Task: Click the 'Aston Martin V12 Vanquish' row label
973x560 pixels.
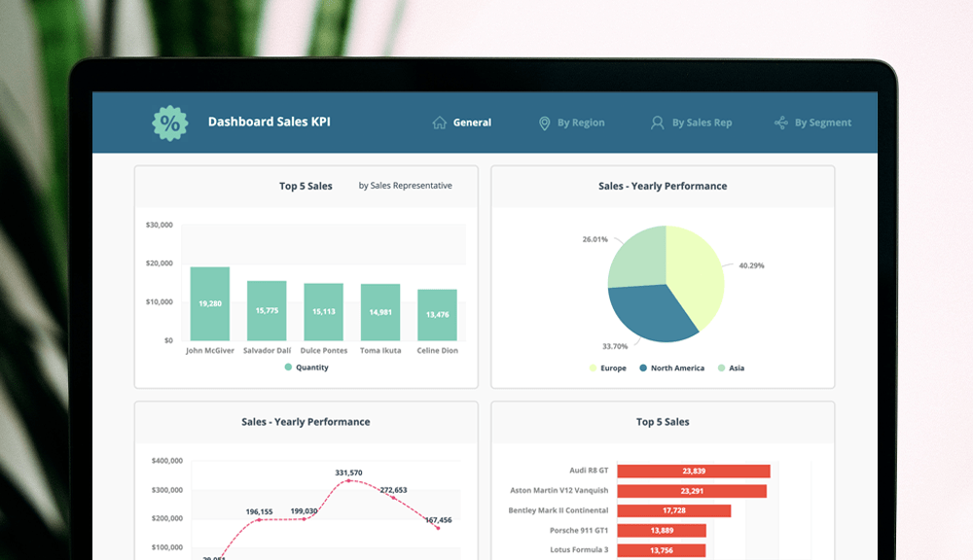Action: [559, 491]
